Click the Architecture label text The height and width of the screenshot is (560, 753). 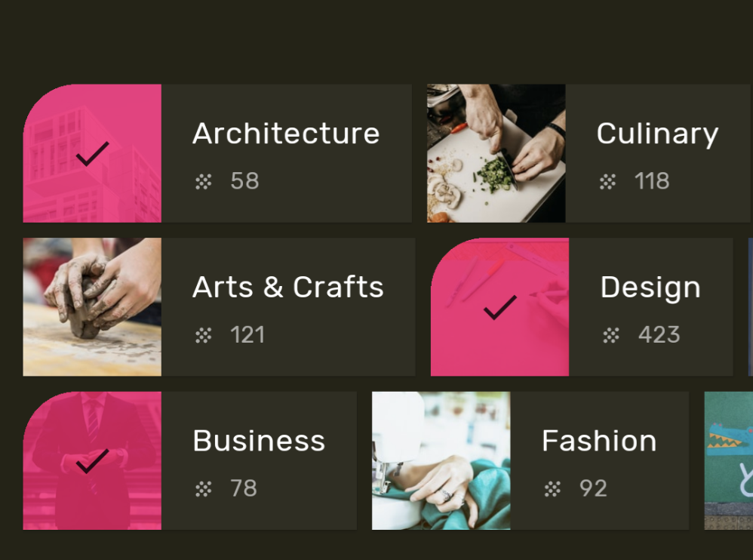pos(286,133)
